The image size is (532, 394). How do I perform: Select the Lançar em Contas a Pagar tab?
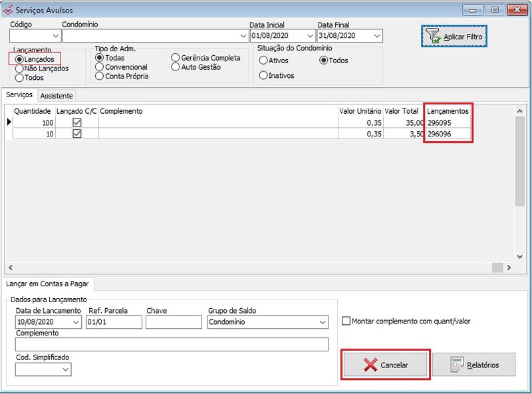click(x=49, y=284)
